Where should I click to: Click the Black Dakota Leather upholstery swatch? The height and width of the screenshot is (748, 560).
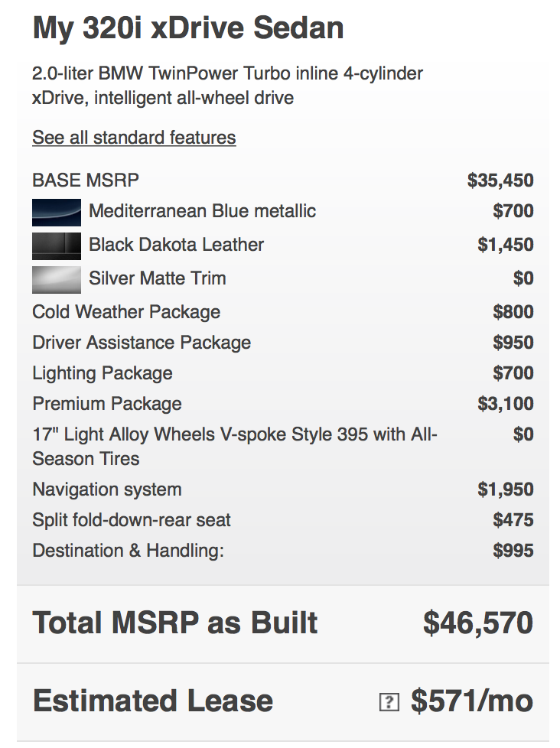(57, 246)
